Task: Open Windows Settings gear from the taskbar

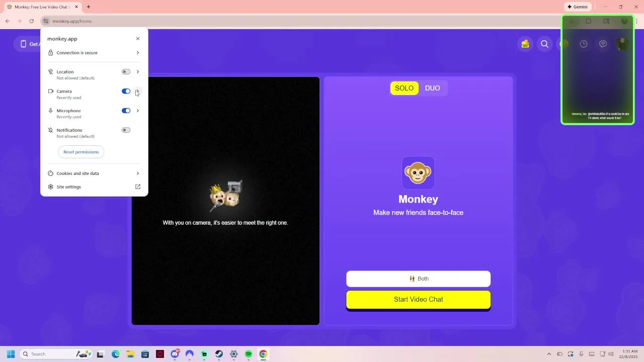Action: (233, 354)
